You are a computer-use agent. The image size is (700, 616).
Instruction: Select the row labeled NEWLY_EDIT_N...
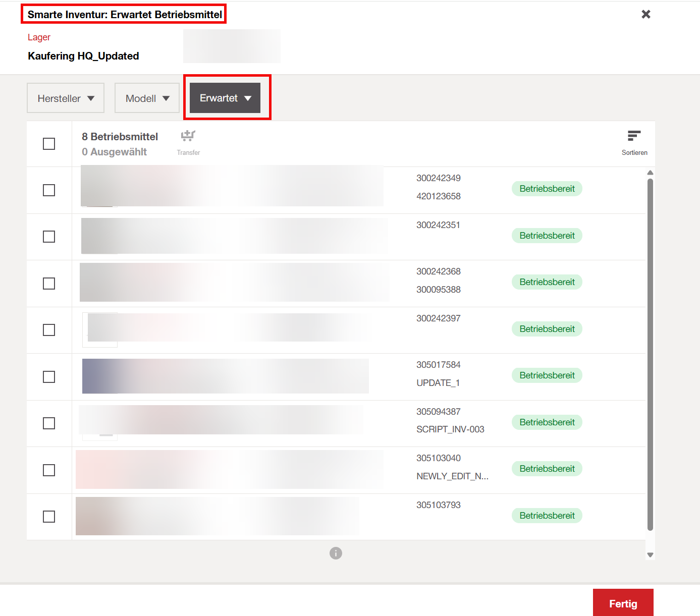452,476
